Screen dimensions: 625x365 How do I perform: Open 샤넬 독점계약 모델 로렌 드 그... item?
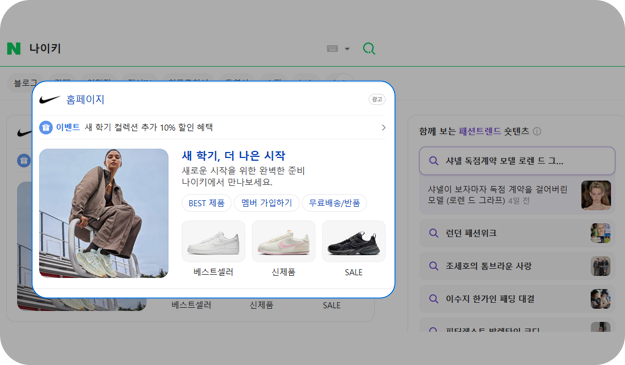[x=517, y=161]
